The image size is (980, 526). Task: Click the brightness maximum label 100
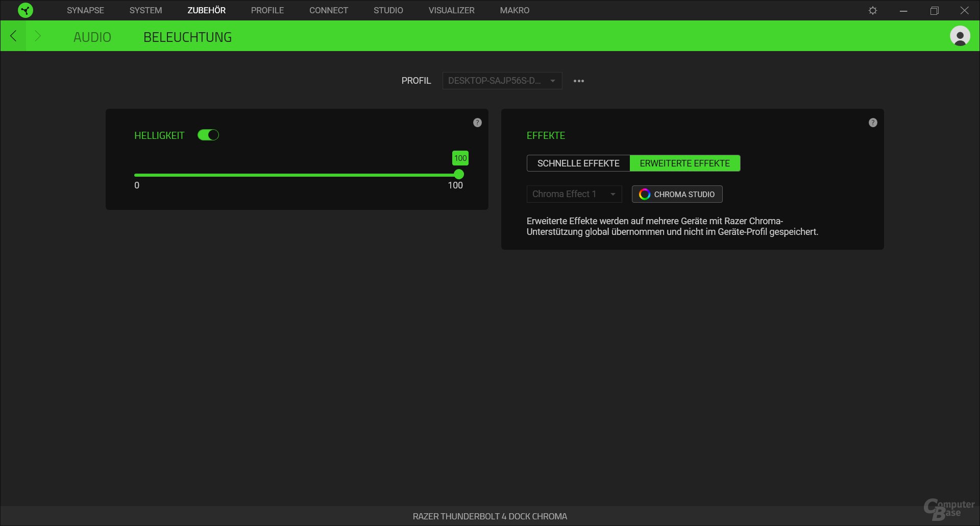coord(455,185)
